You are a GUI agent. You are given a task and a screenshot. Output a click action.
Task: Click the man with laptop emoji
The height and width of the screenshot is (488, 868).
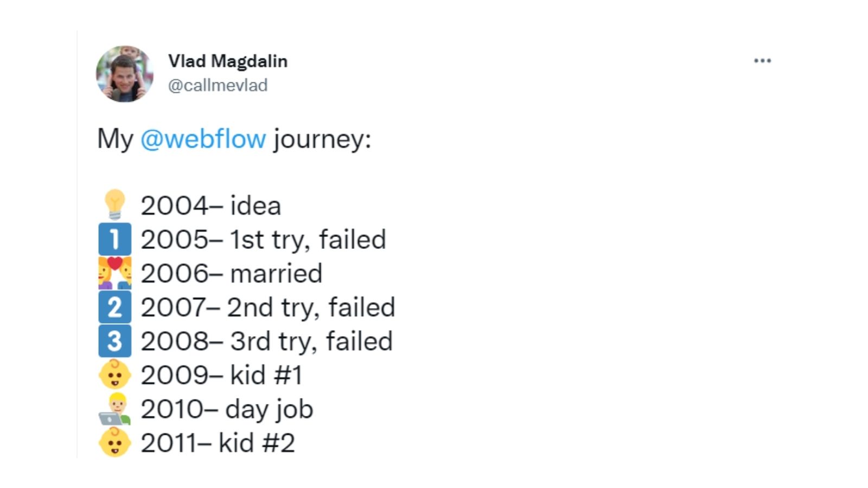pyautogui.click(x=115, y=409)
